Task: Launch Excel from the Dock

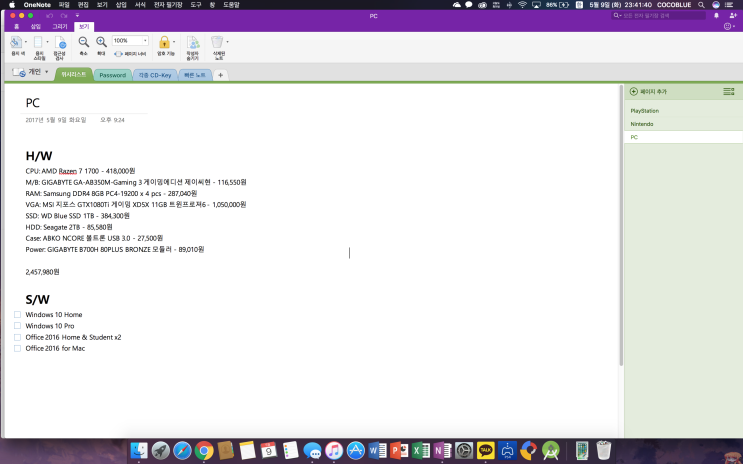Action: [x=420, y=450]
